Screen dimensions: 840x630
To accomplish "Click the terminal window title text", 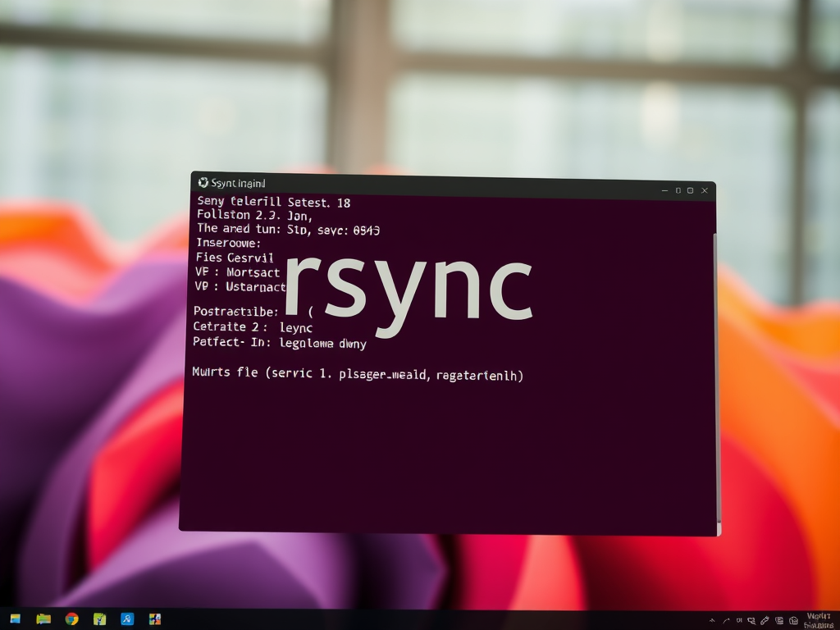I will click(x=238, y=183).
